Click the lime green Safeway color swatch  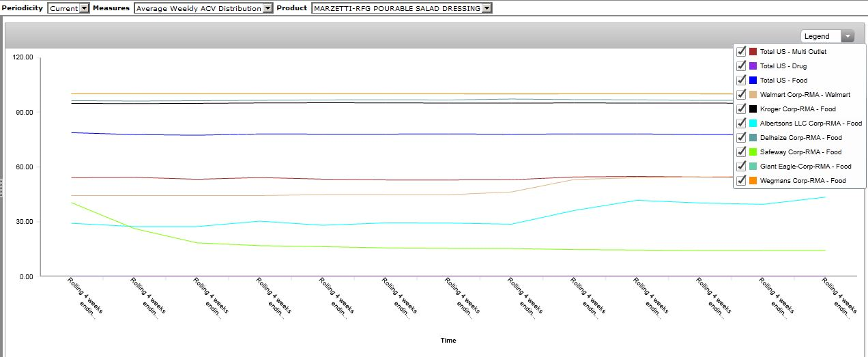point(753,152)
